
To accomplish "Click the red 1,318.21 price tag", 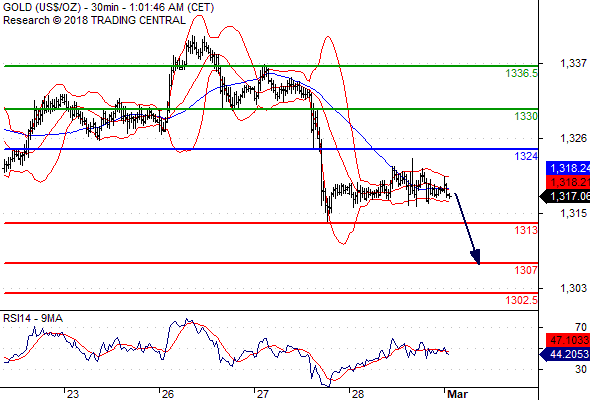I will pos(568,182).
